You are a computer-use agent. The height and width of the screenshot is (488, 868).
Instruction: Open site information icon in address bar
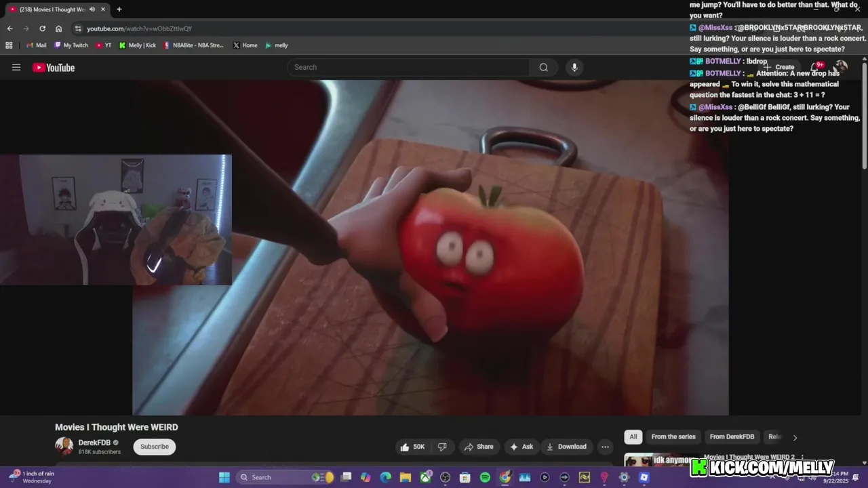[x=78, y=28]
